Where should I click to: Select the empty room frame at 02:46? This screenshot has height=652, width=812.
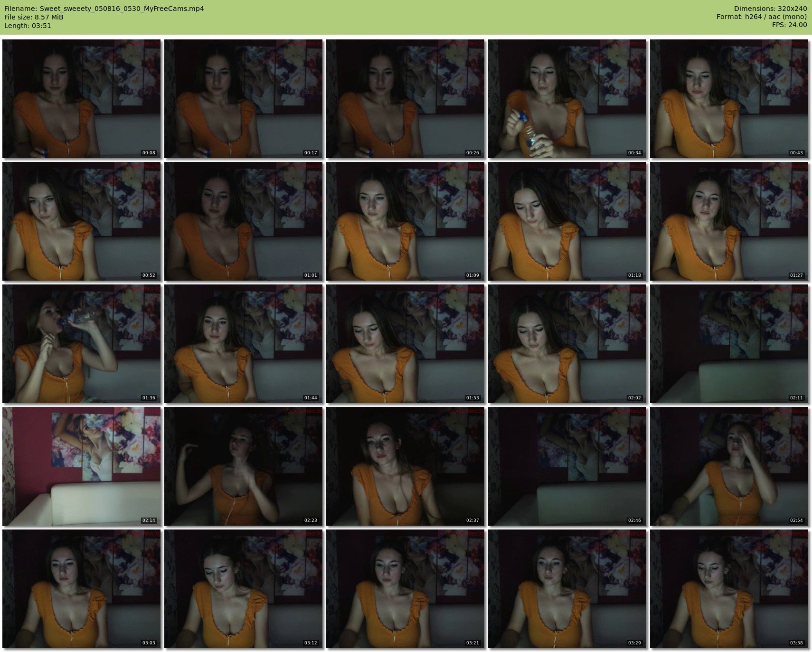coord(567,466)
